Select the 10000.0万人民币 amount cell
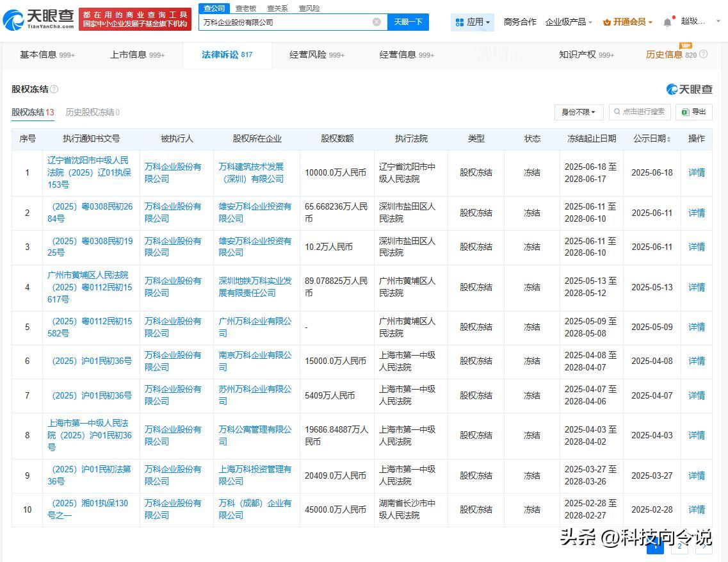728x562 pixels. [x=336, y=172]
